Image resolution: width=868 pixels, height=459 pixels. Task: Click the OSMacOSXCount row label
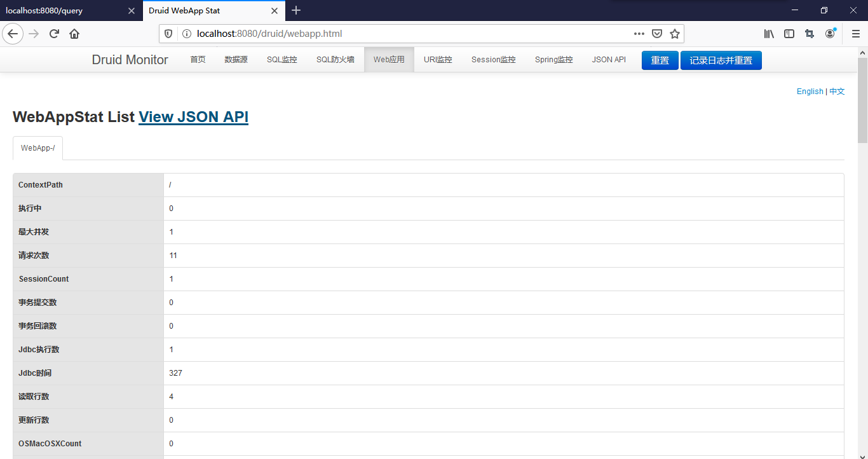(x=50, y=444)
